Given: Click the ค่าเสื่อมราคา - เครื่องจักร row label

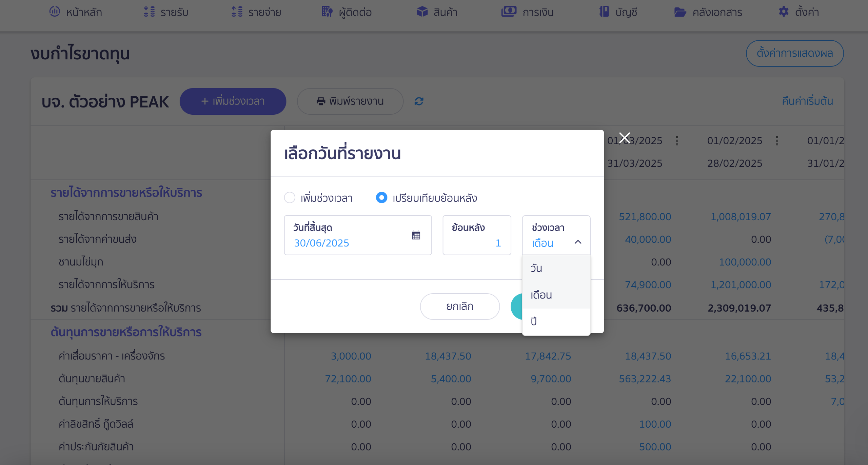Looking at the screenshot, I should click(112, 356).
